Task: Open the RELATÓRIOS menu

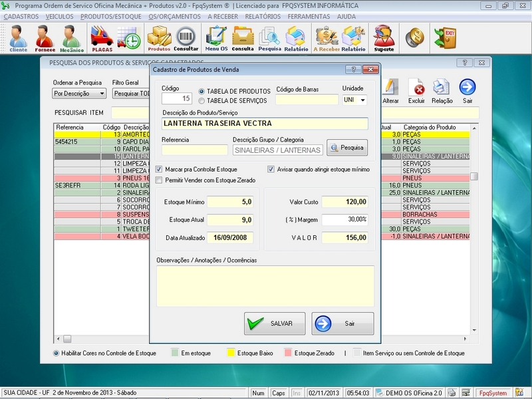Action: click(x=263, y=17)
